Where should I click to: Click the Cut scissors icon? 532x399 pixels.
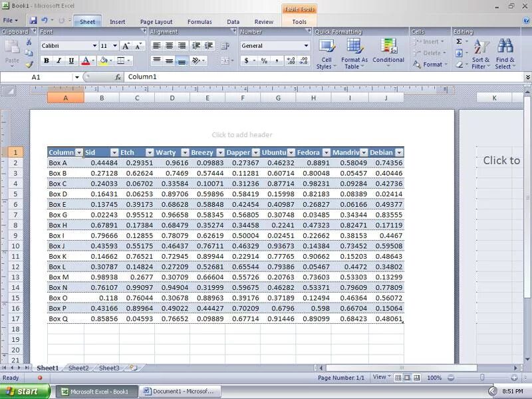(x=29, y=42)
